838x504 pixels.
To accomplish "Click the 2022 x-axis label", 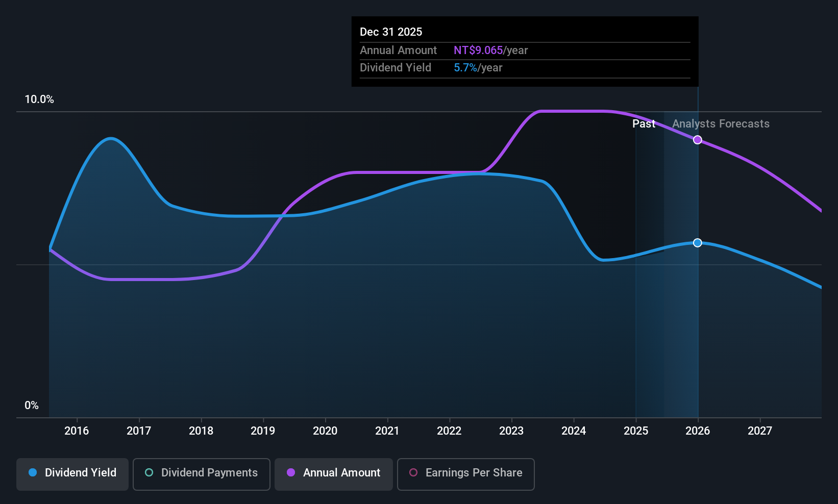I will point(449,431).
